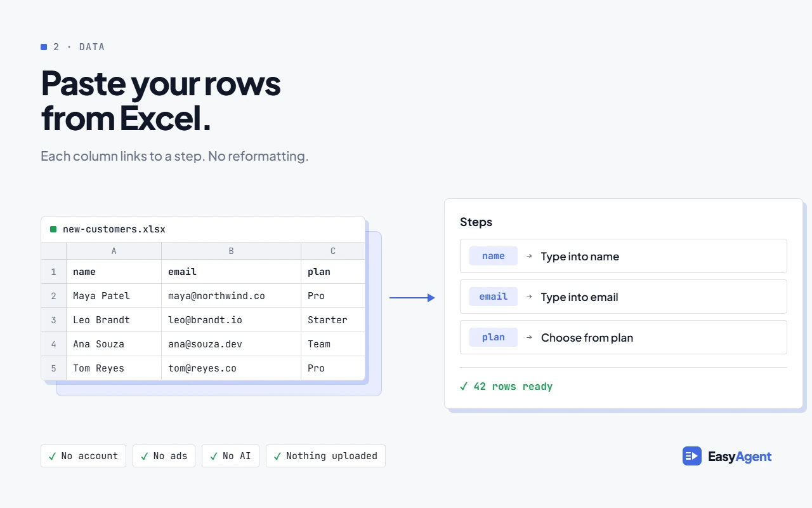Click the green checkmark next to '42 rows ready'
The height and width of the screenshot is (508, 812).
point(464,386)
